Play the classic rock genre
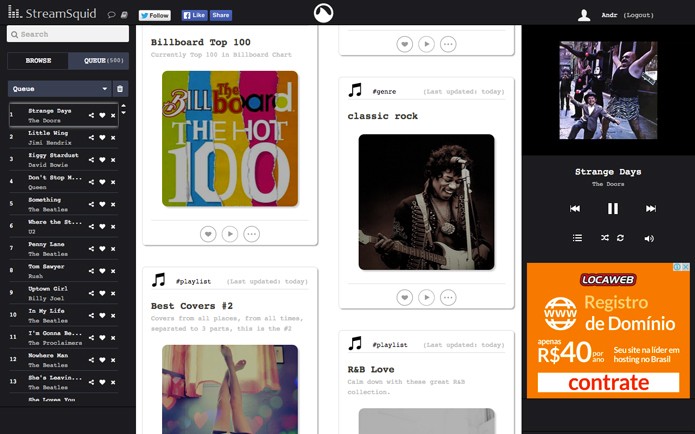 click(x=426, y=297)
